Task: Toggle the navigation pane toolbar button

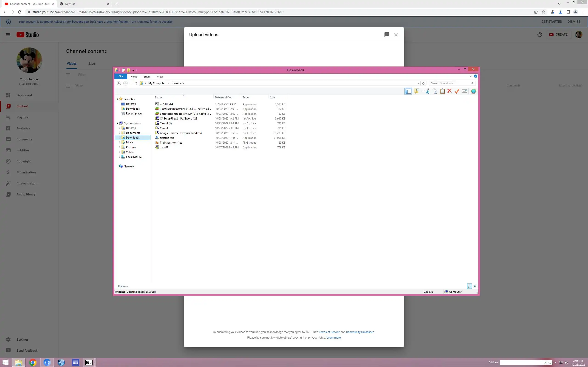Action: [408, 91]
